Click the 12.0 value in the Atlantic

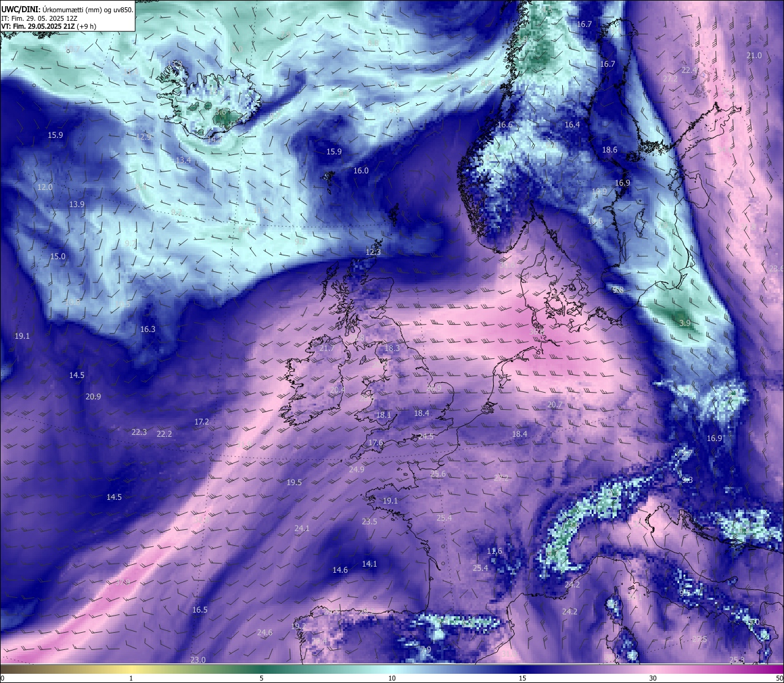tap(45, 187)
